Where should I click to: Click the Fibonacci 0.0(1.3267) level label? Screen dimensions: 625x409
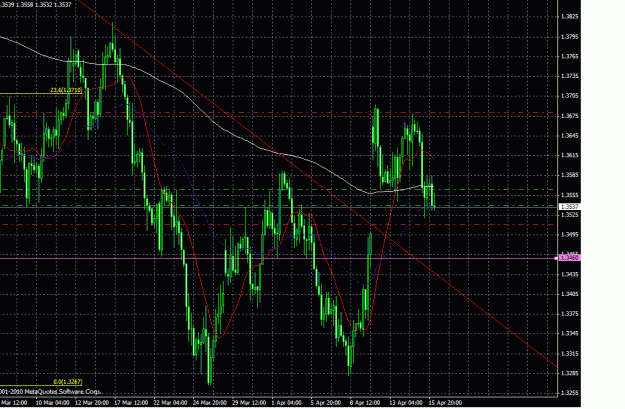click(x=68, y=382)
